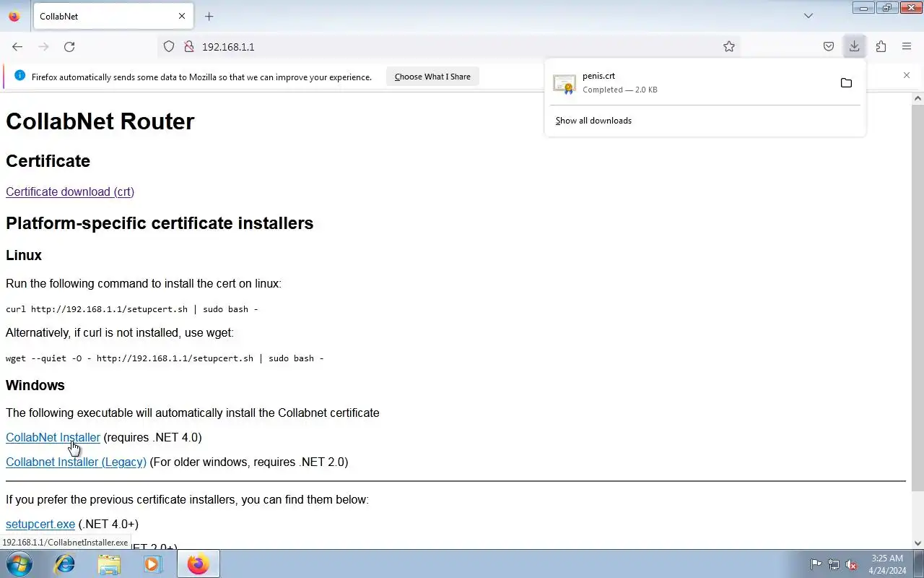924x578 pixels.
Task: Click the Platform-specific certificate installers heading
Action: [x=160, y=223]
